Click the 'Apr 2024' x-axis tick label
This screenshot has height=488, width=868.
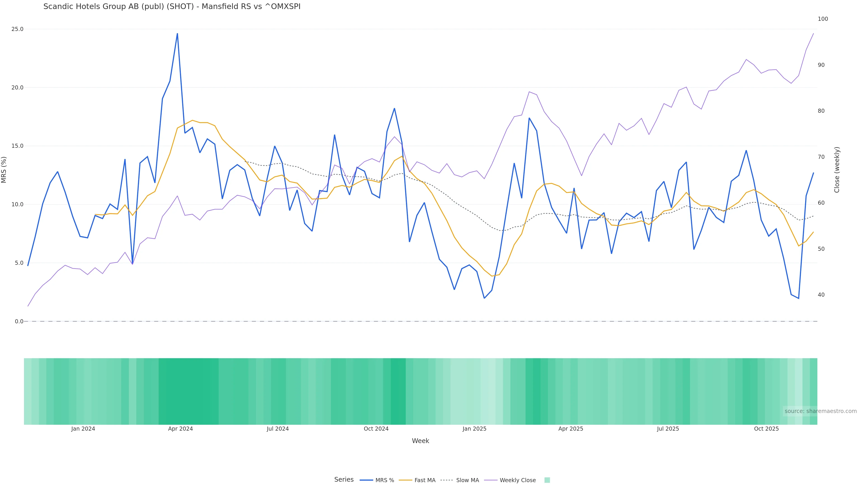(180, 429)
